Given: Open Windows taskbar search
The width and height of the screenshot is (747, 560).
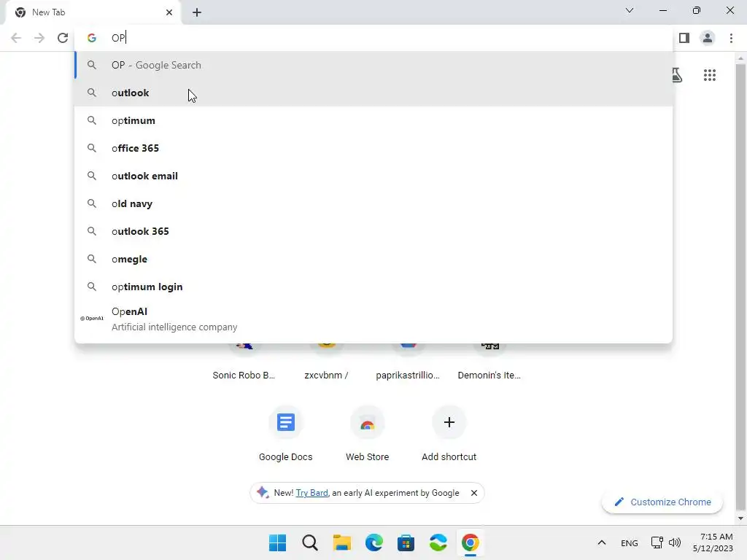Looking at the screenshot, I should point(309,542).
